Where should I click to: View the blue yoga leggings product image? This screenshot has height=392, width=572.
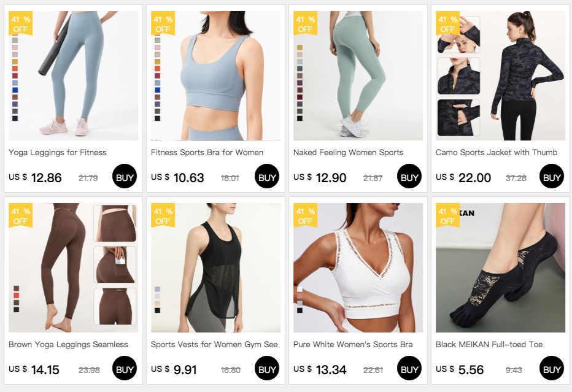(x=73, y=75)
